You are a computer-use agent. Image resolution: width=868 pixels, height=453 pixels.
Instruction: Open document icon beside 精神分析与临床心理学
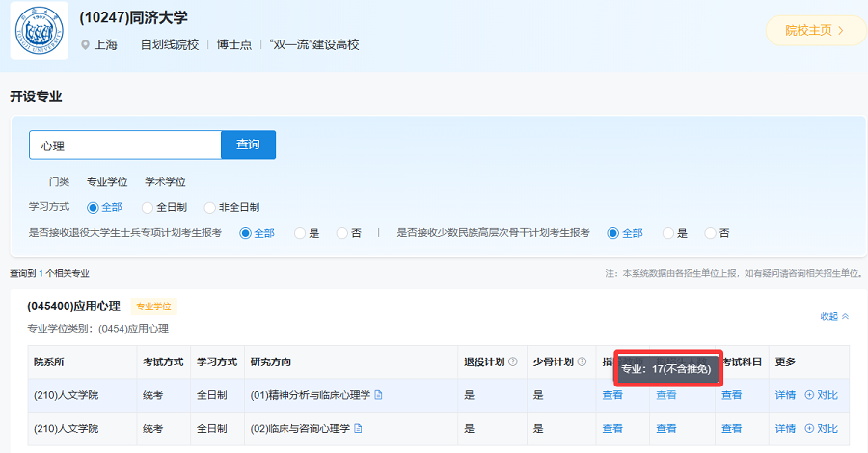[x=379, y=395]
